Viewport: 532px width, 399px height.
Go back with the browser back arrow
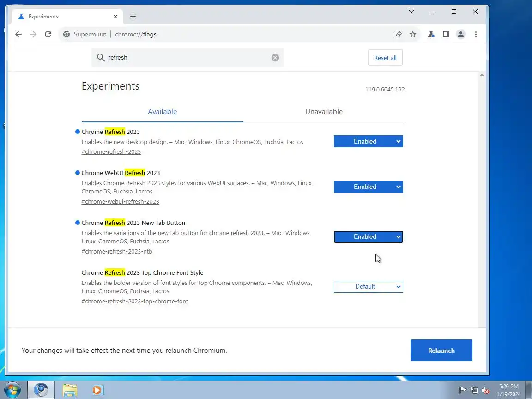click(x=18, y=34)
